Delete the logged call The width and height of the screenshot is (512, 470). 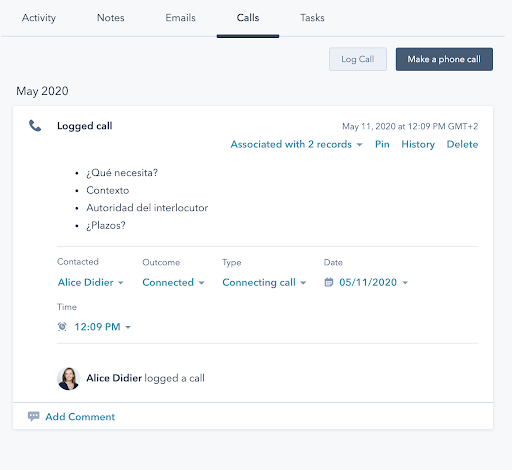pos(462,144)
